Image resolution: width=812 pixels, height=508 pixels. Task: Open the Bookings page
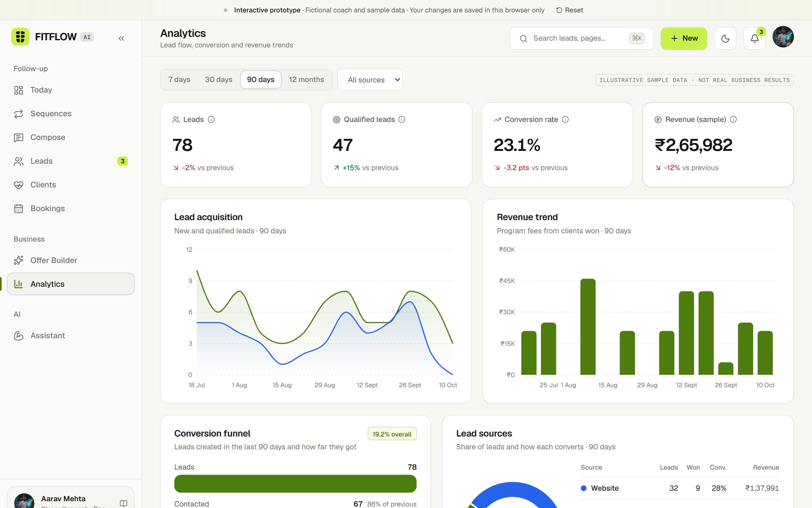[71, 208]
